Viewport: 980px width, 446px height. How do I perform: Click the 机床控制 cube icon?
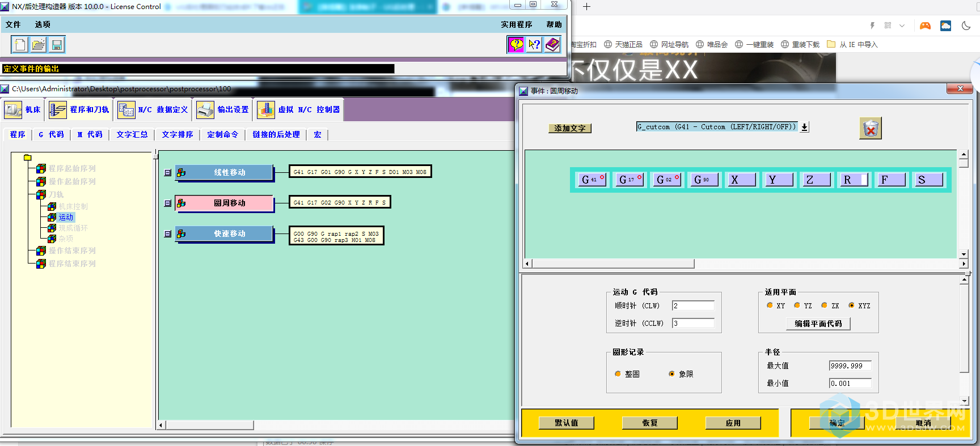[x=52, y=206]
